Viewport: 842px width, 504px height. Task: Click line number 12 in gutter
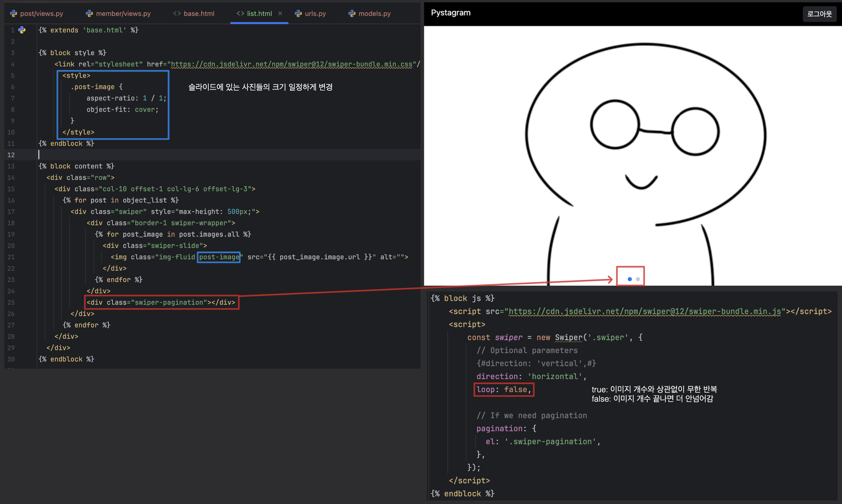tap(11, 155)
